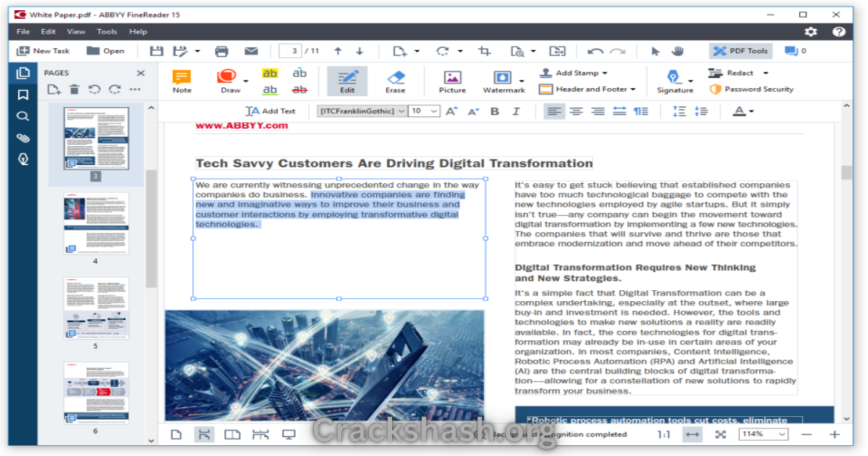
Task: Open more options ellipsis in Pages panel
Action: tap(135, 89)
